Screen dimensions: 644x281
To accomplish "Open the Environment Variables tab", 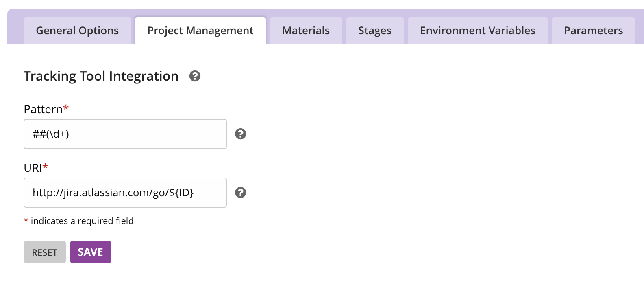I will point(478,31).
